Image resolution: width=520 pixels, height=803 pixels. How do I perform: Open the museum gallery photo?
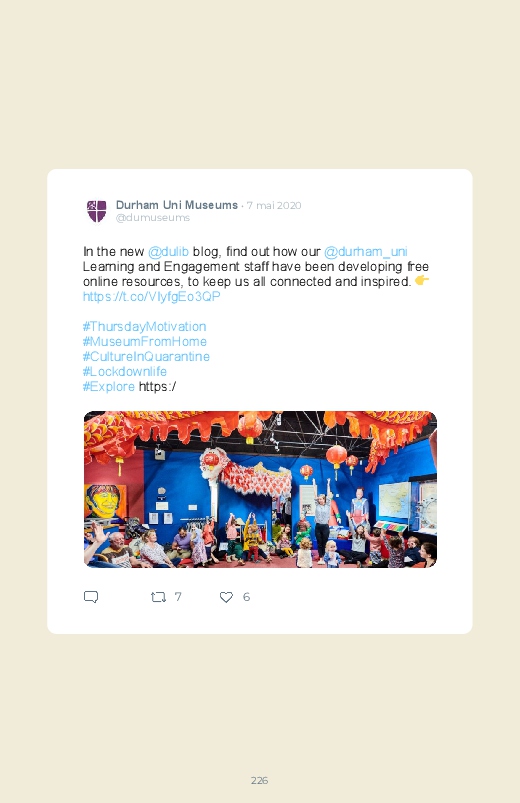tap(260, 489)
